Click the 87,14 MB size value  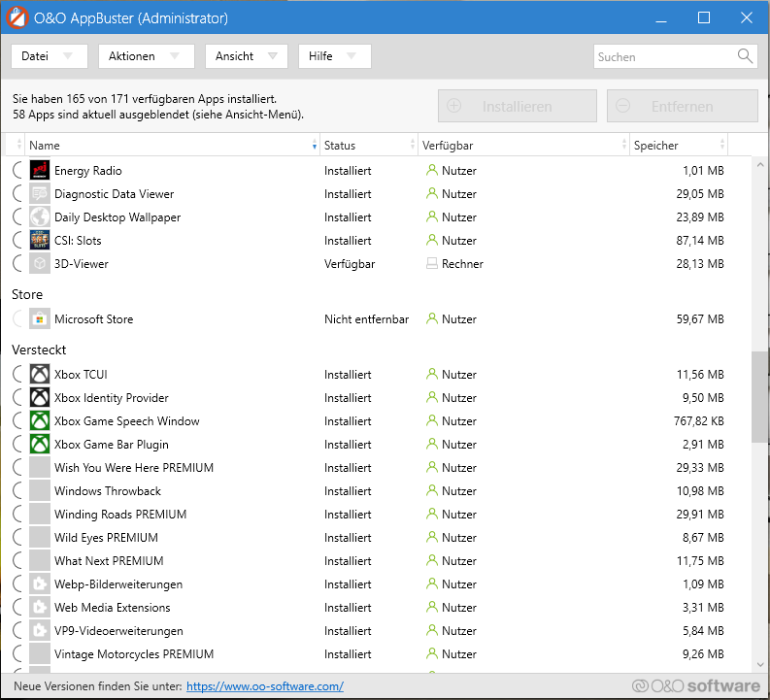coord(700,241)
